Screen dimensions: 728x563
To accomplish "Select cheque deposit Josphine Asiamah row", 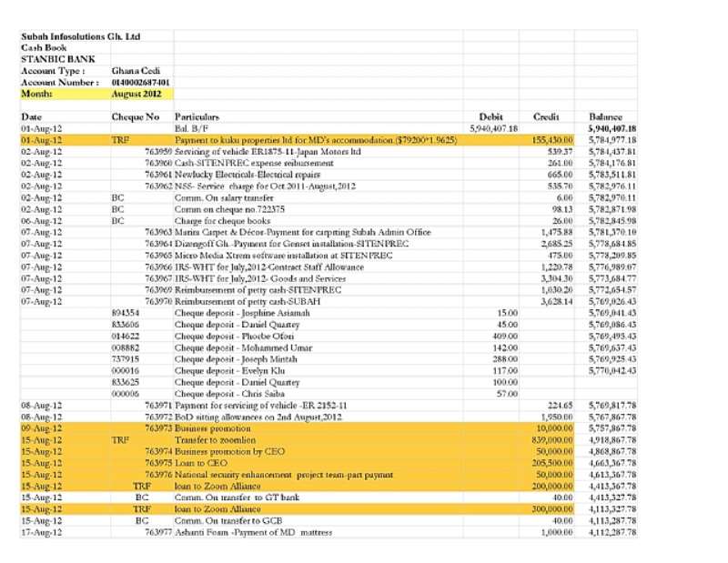I will (242, 313).
